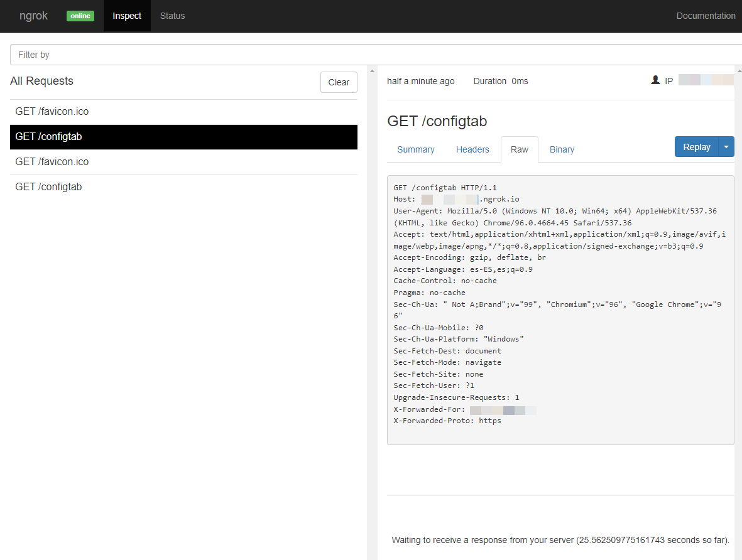
Task: Click the user person icon near the IP
Action: 655,80
